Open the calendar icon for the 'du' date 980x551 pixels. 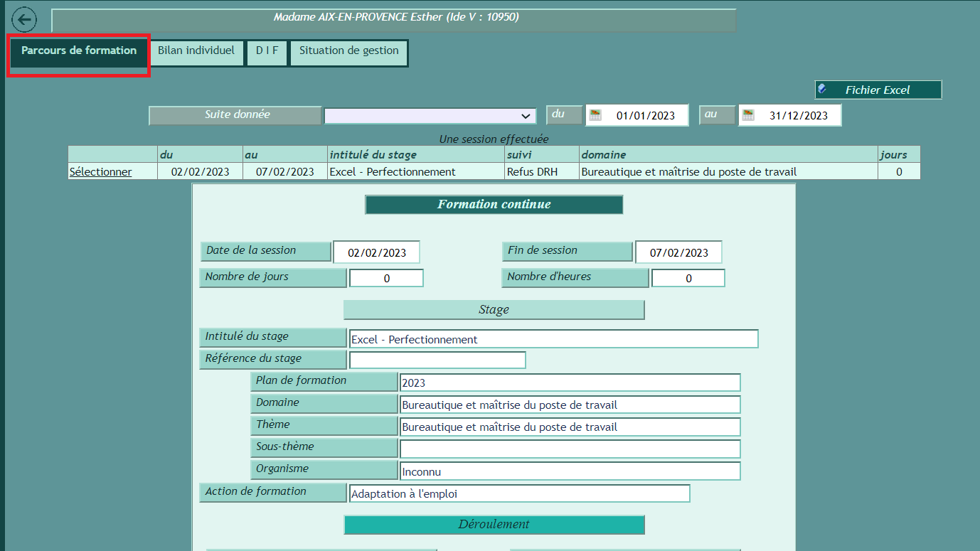(595, 115)
